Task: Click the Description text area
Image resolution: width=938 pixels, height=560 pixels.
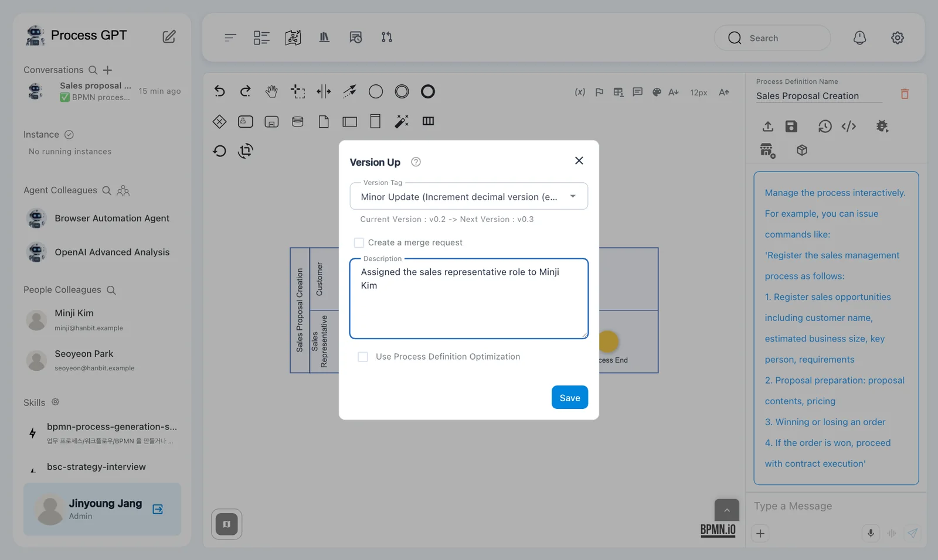Action: click(469, 299)
